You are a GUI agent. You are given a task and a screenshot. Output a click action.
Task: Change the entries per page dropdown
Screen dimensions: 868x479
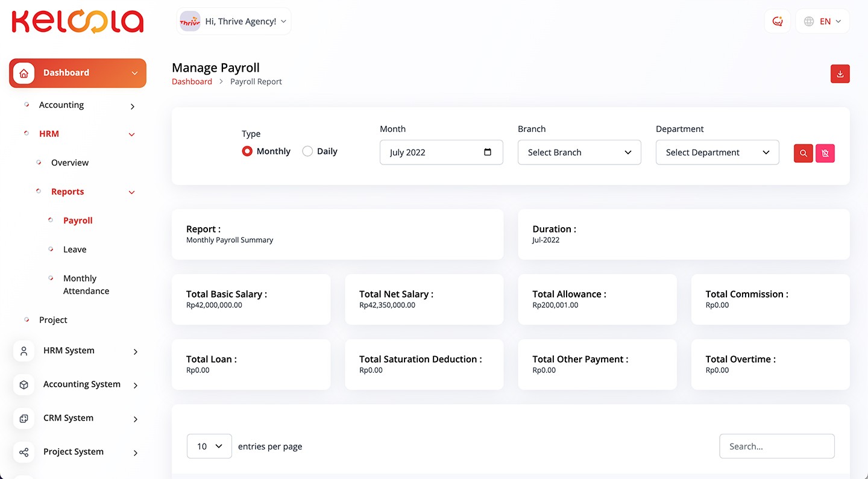pos(209,446)
